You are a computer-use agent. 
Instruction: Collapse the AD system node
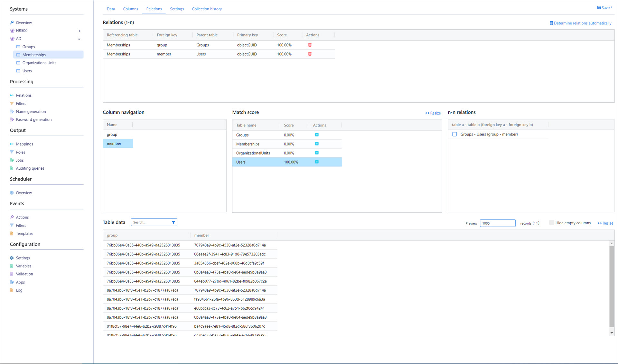tap(79, 39)
